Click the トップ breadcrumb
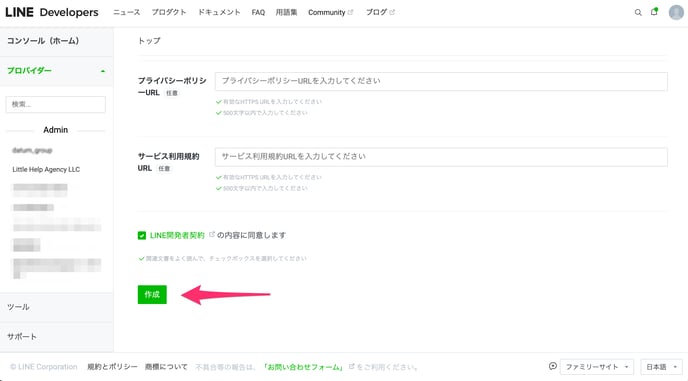 pos(149,41)
